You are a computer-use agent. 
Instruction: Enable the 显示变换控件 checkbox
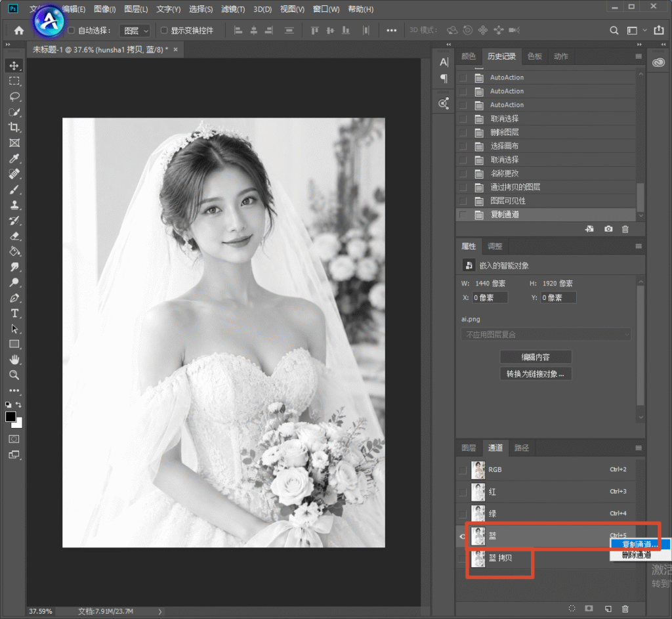163,30
